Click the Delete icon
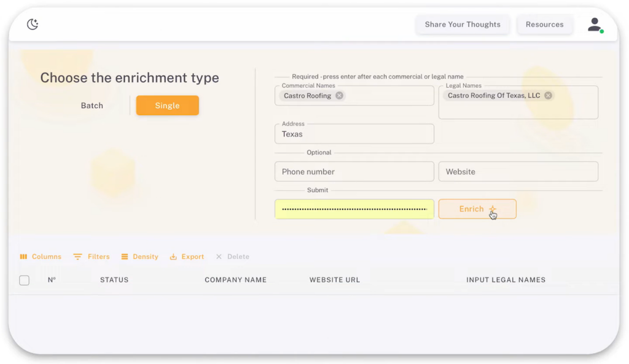629x364 pixels. click(219, 257)
